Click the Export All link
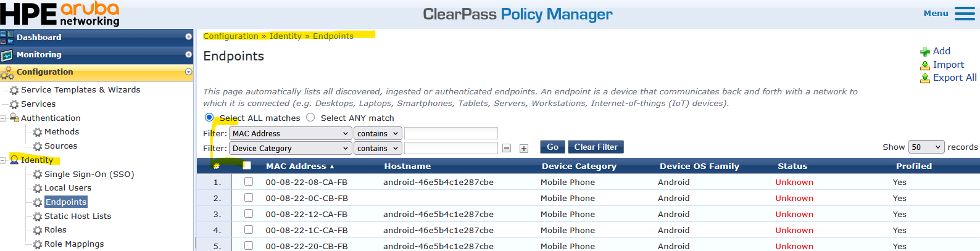980x251 pixels. click(955, 78)
